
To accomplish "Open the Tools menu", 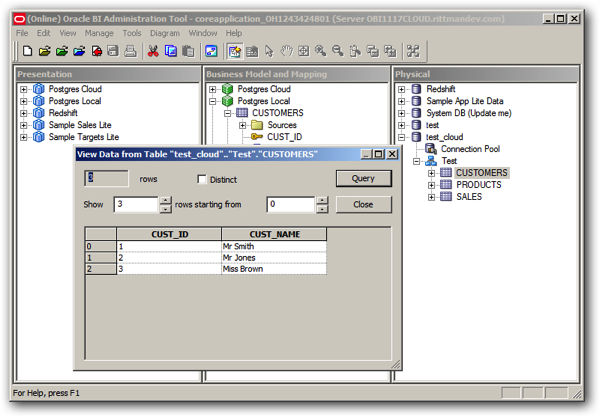I will click(132, 33).
